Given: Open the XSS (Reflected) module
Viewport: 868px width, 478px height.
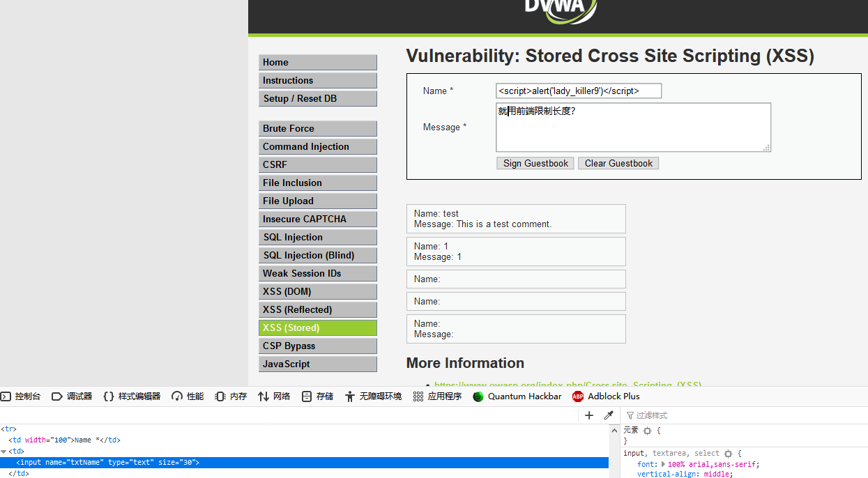Looking at the screenshot, I should [x=317, y=309].
